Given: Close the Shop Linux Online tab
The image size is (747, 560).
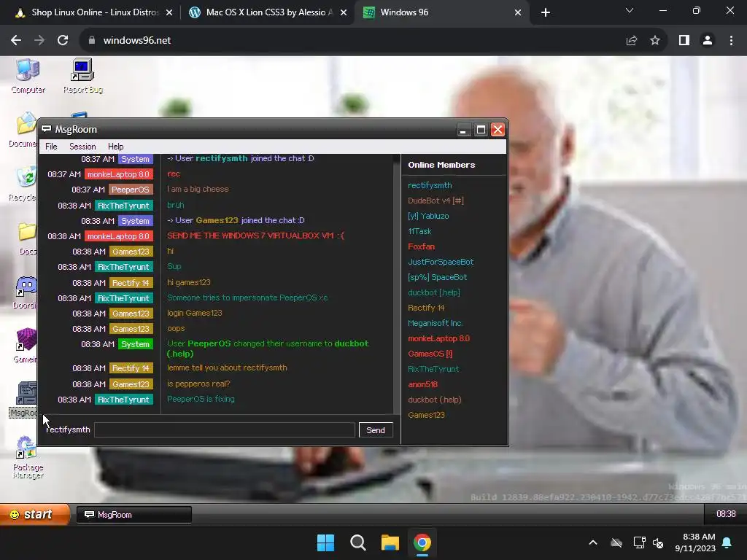Looking at the screenshot, I should click(169, 12).
